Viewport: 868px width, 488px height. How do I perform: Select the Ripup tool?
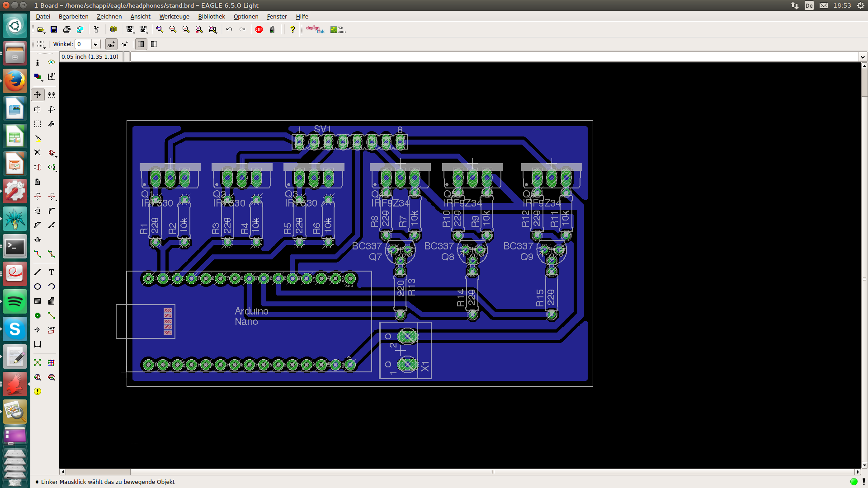click(52, 254)
